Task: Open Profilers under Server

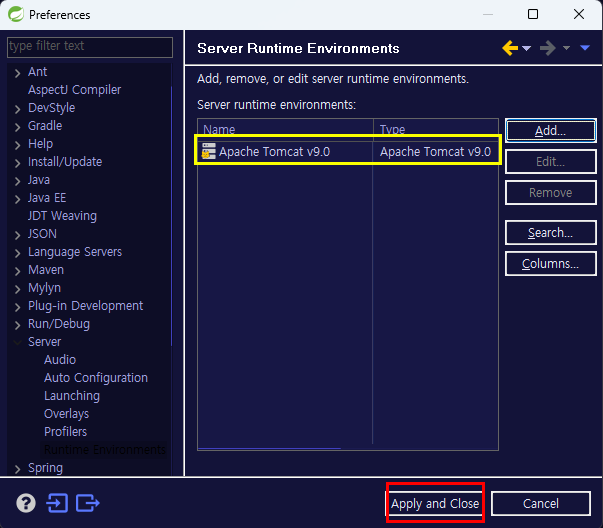Action: click(x=65, y=431)
